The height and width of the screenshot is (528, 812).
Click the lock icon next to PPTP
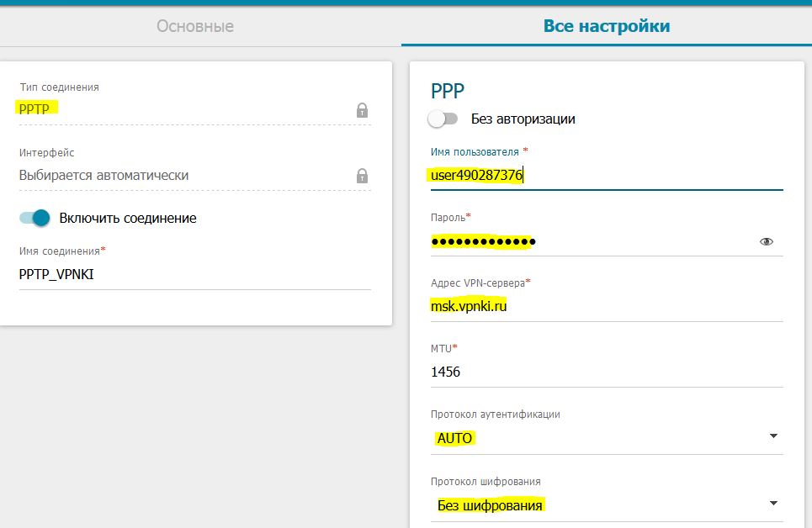(x=362, y=110)
